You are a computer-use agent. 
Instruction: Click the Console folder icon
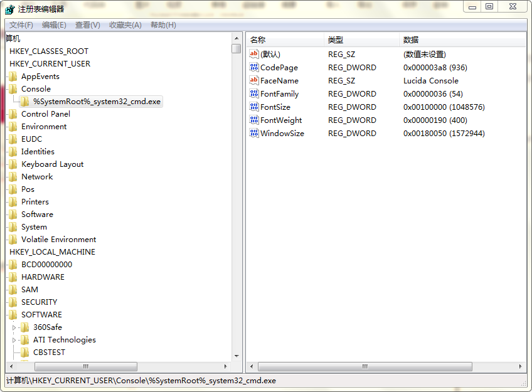click(x=13, y=89)
